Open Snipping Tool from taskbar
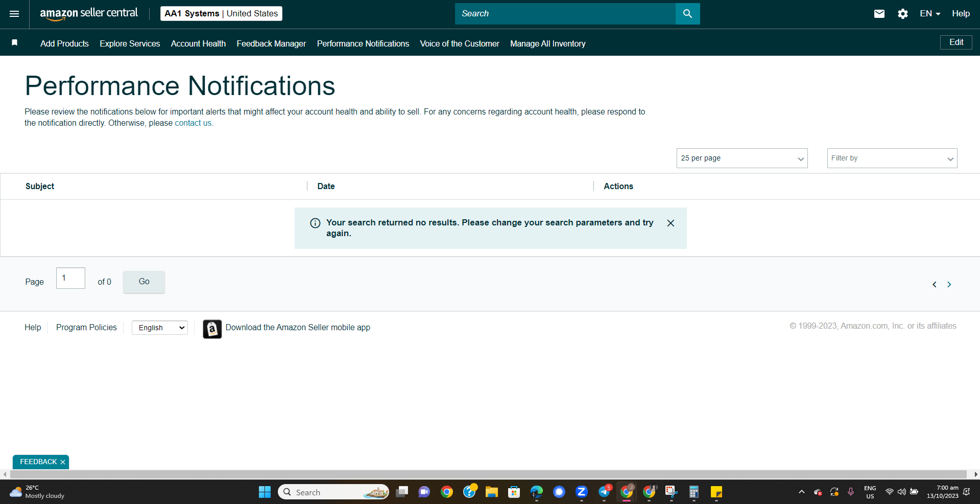The image size is (980, 504). pyautogui.click(x=672, y=492)
